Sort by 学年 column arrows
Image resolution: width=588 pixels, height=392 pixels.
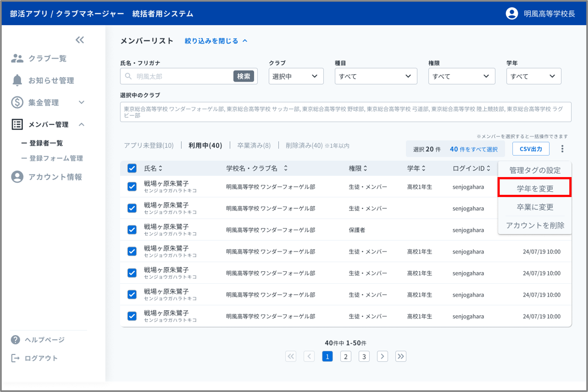coord(423,168)
